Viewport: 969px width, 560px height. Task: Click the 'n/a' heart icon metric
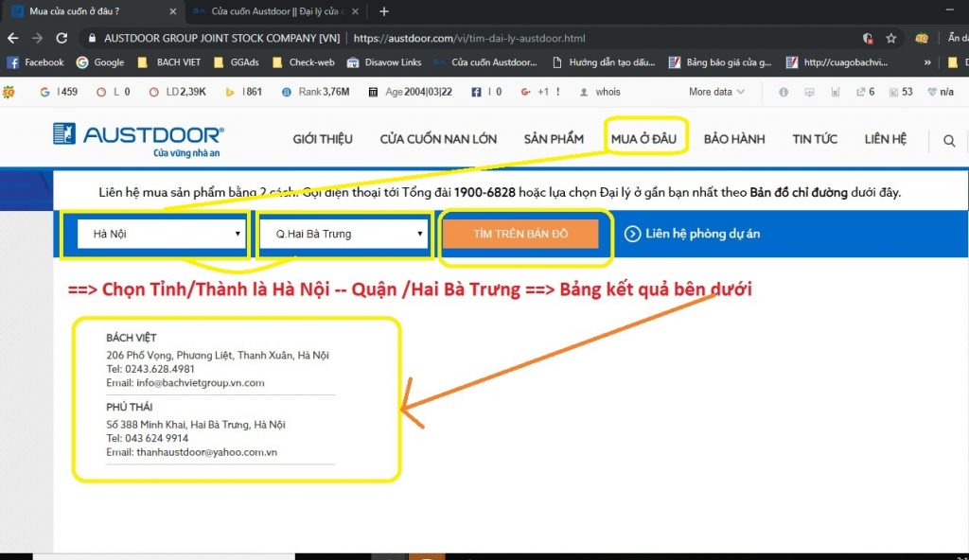click(941, 92)
